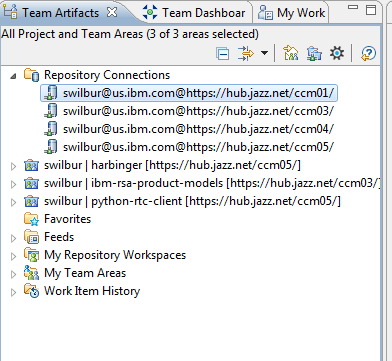Viewport: 392px width, 361px height.
Task: Open the dropdown arrow beside Link with Editor
Action: click(x=264, y=53)
